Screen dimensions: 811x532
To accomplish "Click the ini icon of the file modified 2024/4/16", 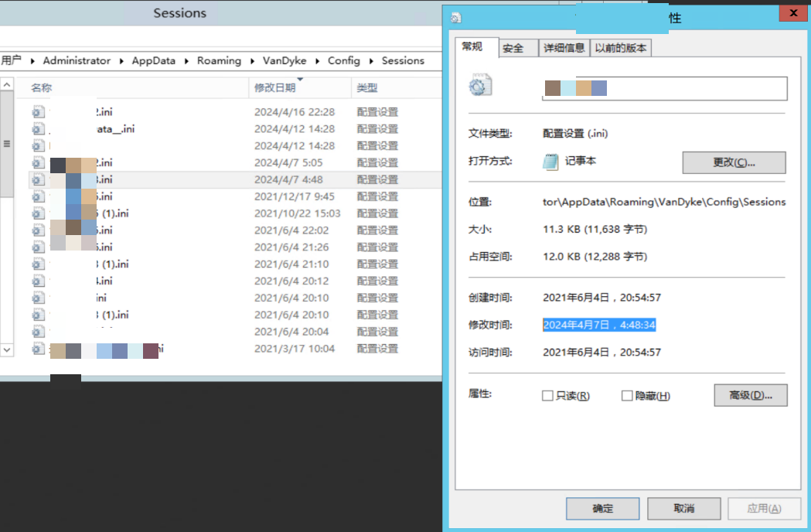I will click(x=39, y=111).
